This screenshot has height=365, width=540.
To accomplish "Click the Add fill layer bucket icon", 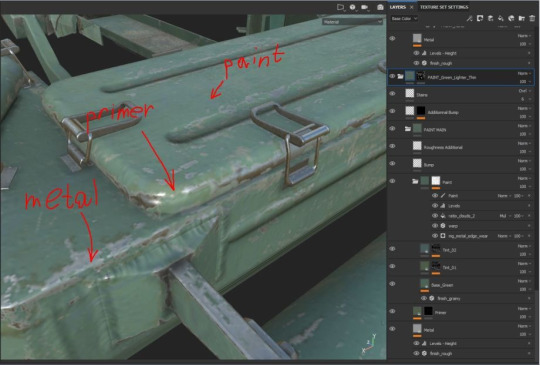I will point(501,18).
